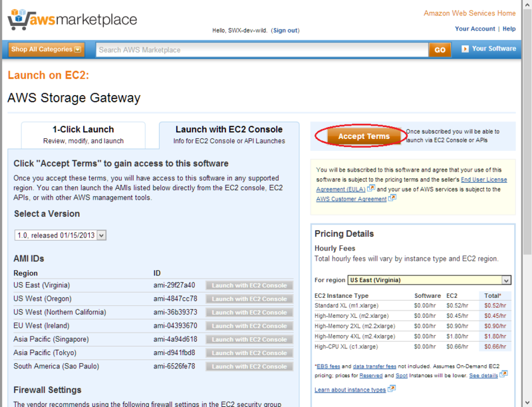This screenshot has width=532, height=407.
Task: Launch EU West (Ireland) AMI with EC2 Console
Action: 249,326
